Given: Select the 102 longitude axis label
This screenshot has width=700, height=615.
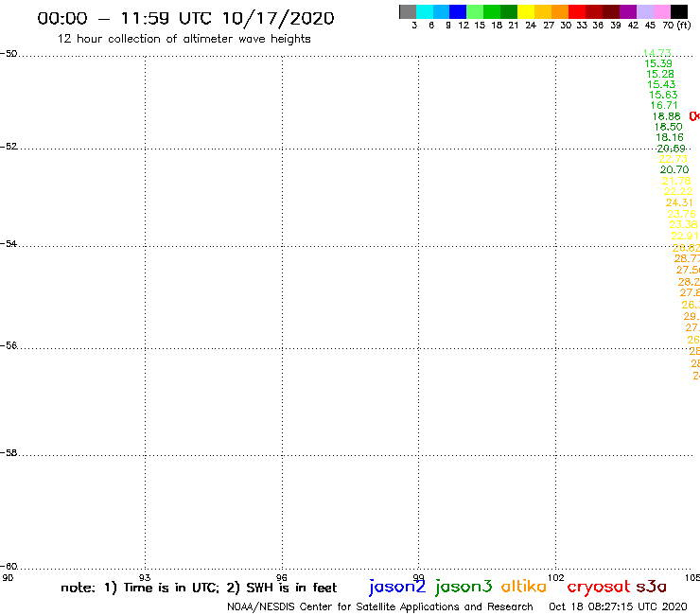Looking at the screenshot, I should click(x=556, y=577).
